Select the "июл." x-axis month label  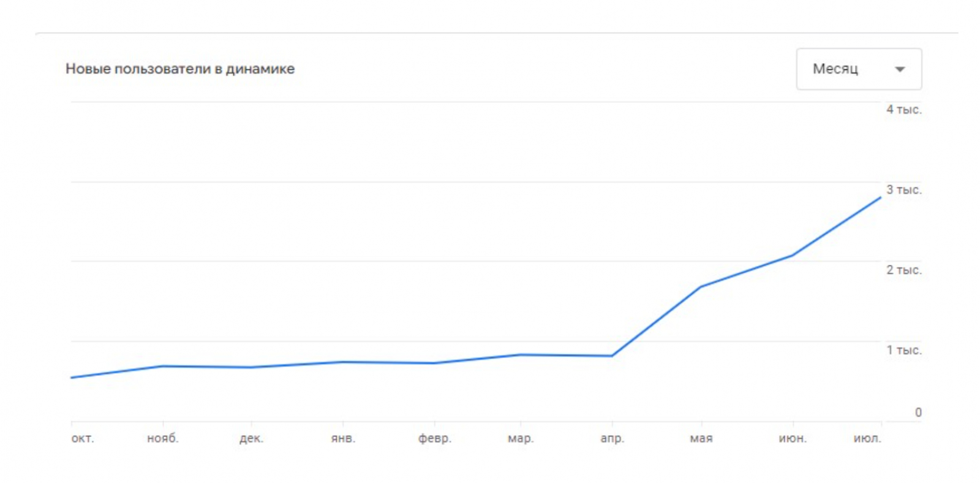(867, 438)
